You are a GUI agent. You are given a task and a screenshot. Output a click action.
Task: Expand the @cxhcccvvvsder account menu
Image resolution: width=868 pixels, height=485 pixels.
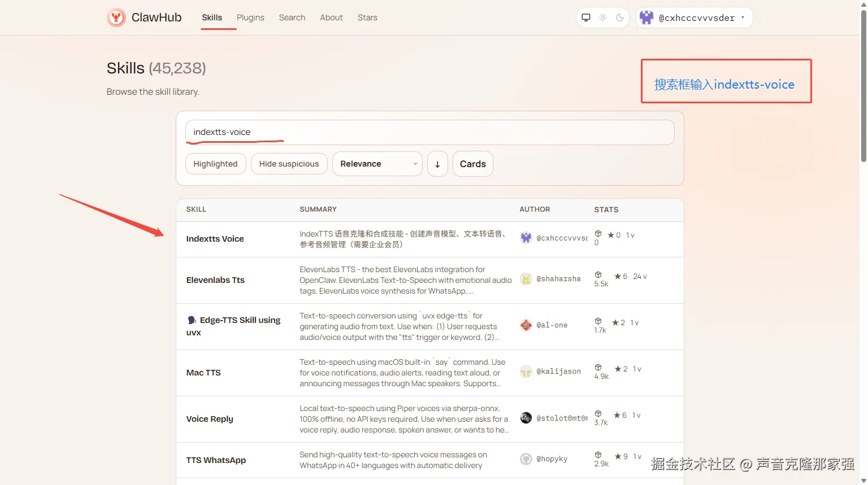pyautogui.click(x=695, y=18)
